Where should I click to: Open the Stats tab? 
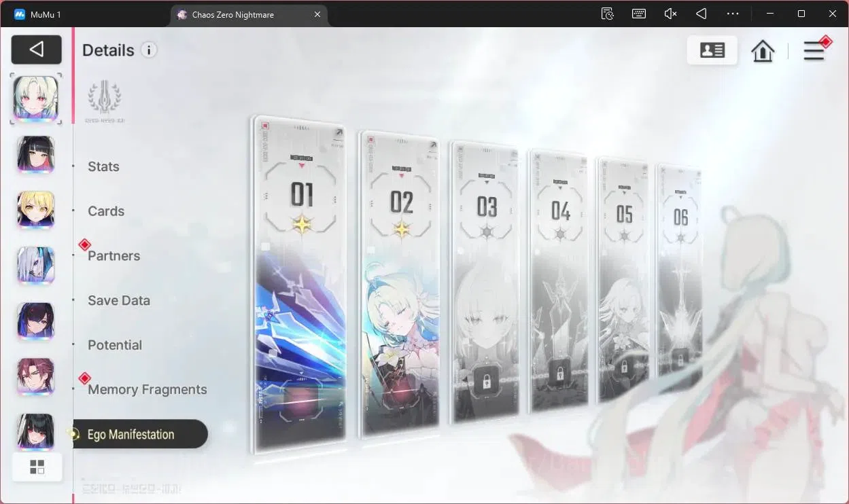[103, 166]
